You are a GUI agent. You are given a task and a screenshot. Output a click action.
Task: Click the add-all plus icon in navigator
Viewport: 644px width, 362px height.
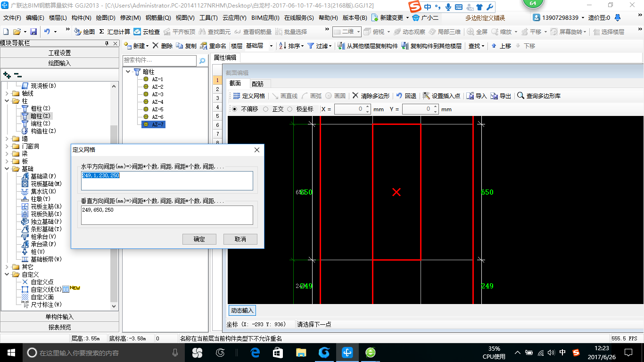pyautogui.click(x=7, y=74)
